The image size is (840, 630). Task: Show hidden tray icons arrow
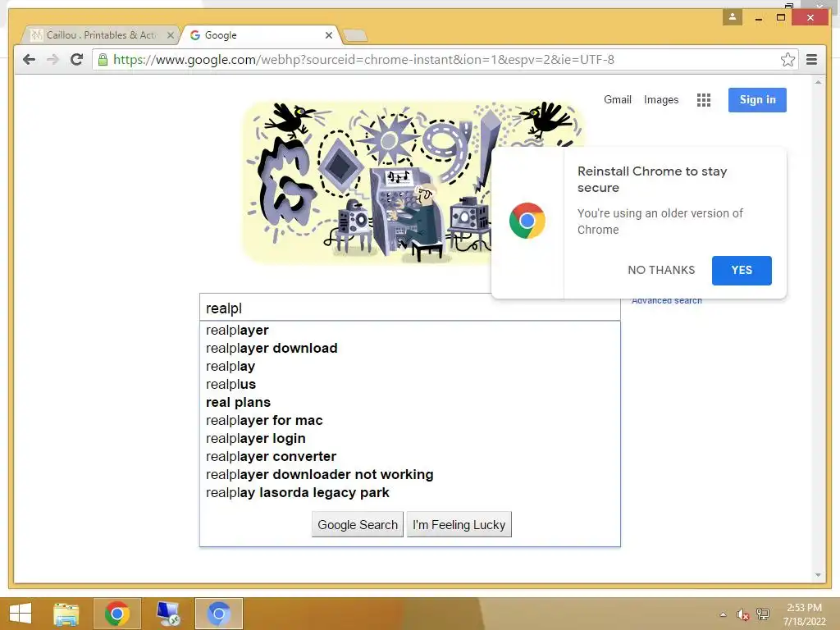[724, 614]
